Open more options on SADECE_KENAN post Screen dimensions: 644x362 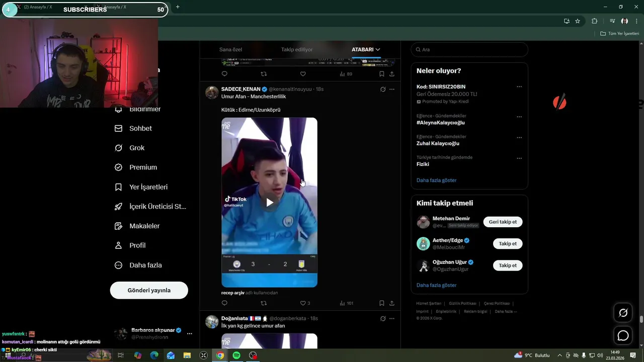(392, 89)
